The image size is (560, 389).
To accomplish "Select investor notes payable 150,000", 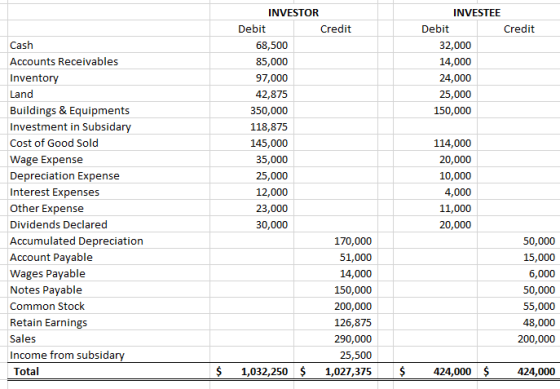I will pyautogui.click(x=353, y=290).
